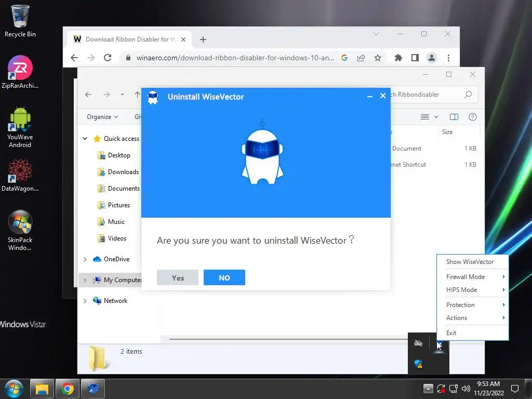Open Explorer help question icon

click(x=473, y=117)
